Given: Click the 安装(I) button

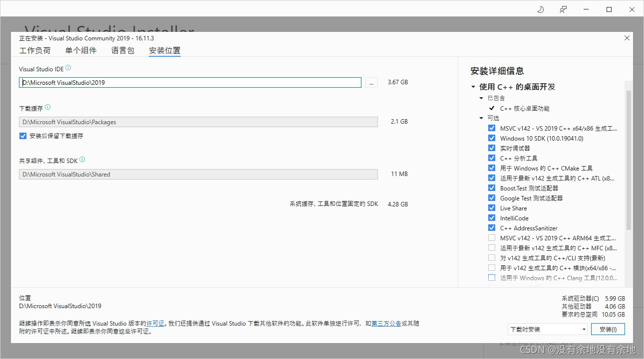Looking at the screenshot, I should [608, 329].
